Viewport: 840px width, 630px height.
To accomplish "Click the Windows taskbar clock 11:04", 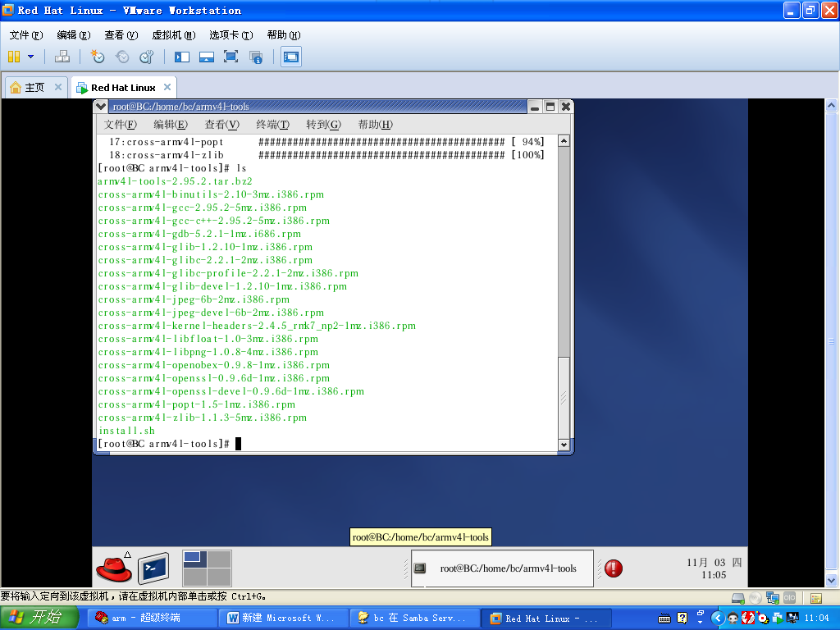I will point(816,619).
